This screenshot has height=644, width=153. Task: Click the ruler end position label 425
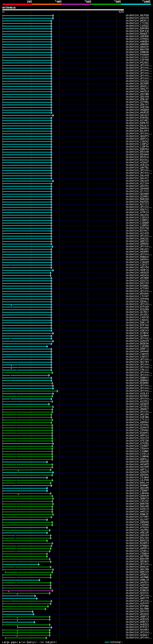[x=121, y=12]
